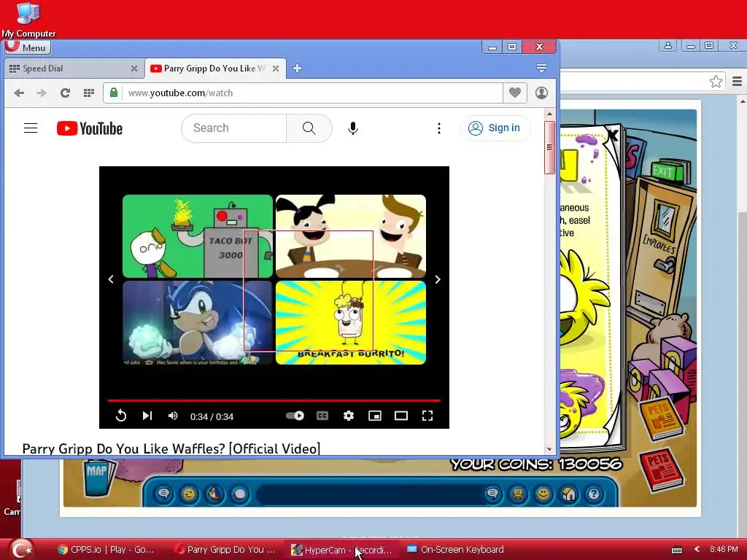Click the green padlock security icon
The image size is (747, 560).
pyautogui.click(x=113, y=93)
